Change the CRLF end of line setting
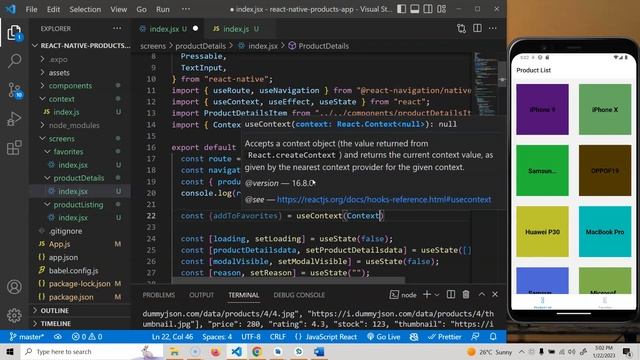Image resolution: width=640 pixels, height=360 pixels. pos(278,337)
